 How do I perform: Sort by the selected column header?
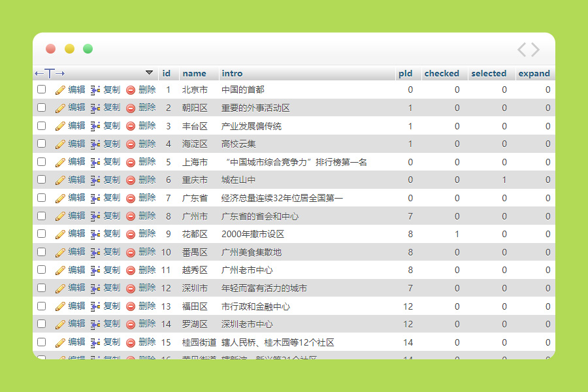[489, 73]
